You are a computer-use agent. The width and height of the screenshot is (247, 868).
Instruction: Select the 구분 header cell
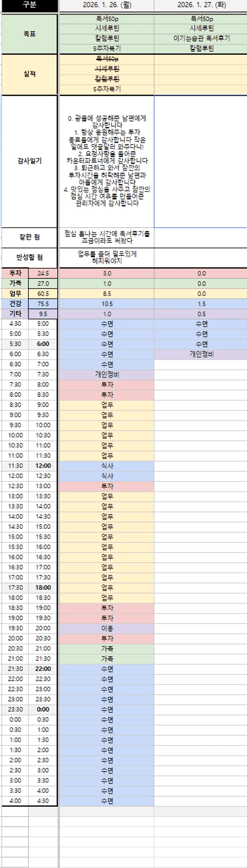click(x=29, y=5)
